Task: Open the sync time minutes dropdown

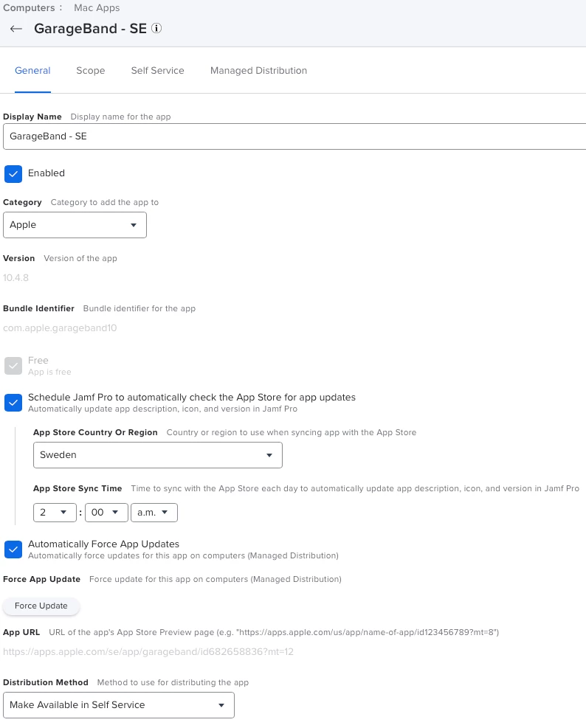Action: 106,513
